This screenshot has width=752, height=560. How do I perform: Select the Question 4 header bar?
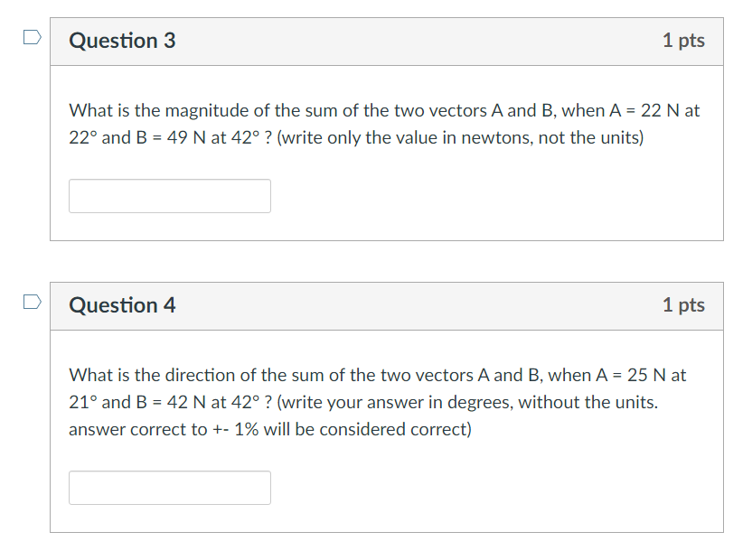point(387,305)
